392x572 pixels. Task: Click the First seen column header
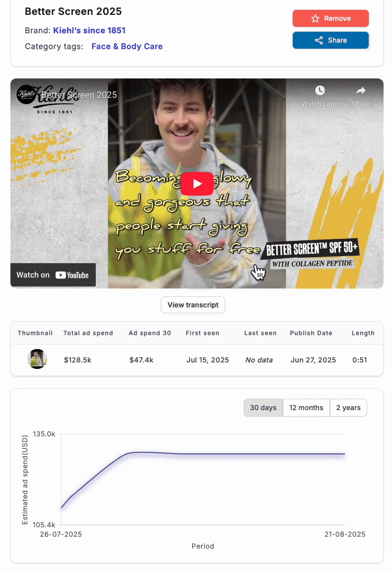[x=202, y=333]
